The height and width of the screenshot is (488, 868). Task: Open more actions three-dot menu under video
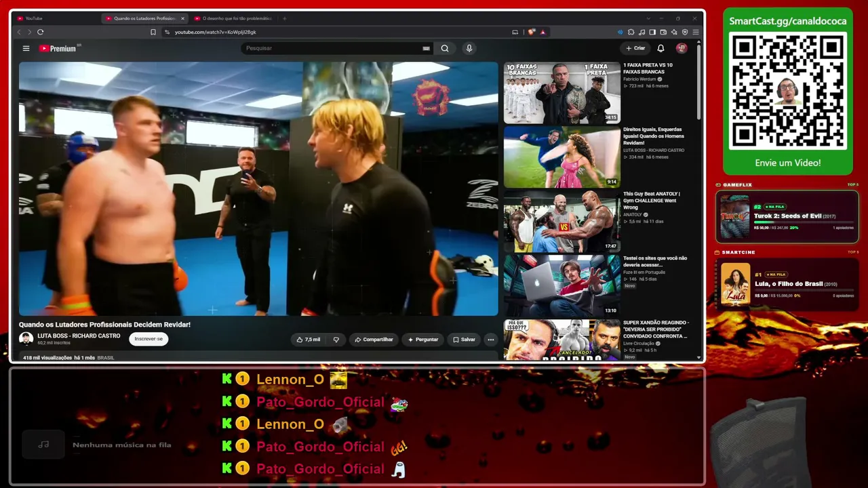(490, 340)
